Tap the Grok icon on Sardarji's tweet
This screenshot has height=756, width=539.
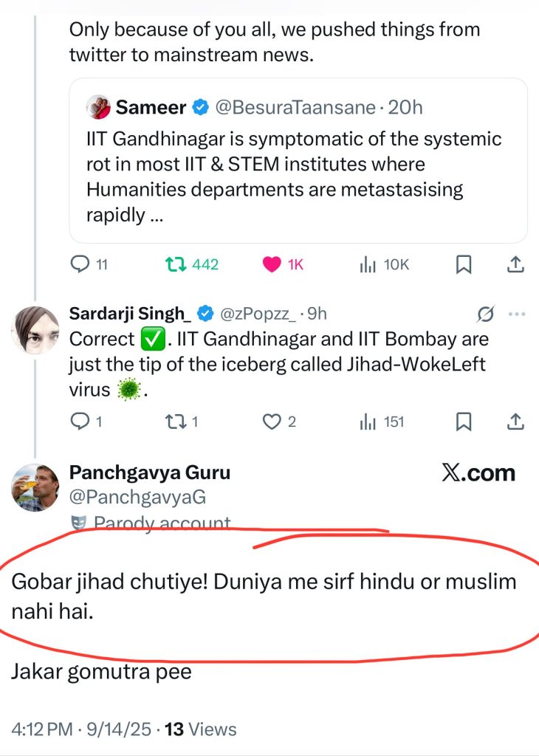[485, 315]
